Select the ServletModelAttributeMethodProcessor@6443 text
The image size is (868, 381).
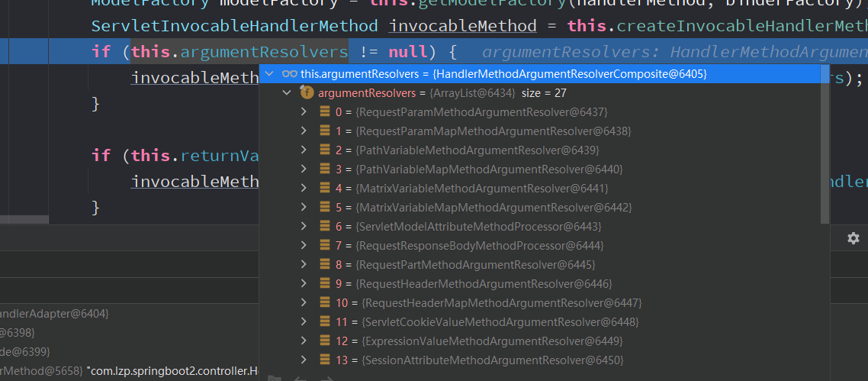478,227
